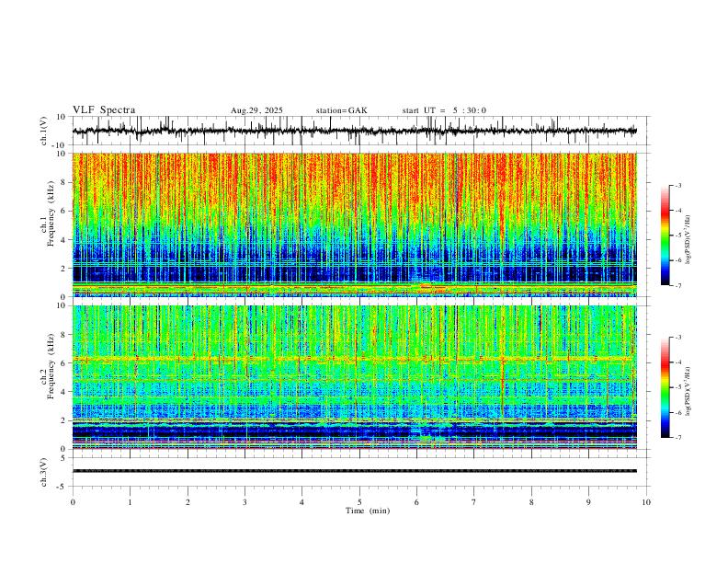Click the ch.1 "Frequency (kHz)" axis label
Viewport: 728px width, 563px height.
(51, 213)
